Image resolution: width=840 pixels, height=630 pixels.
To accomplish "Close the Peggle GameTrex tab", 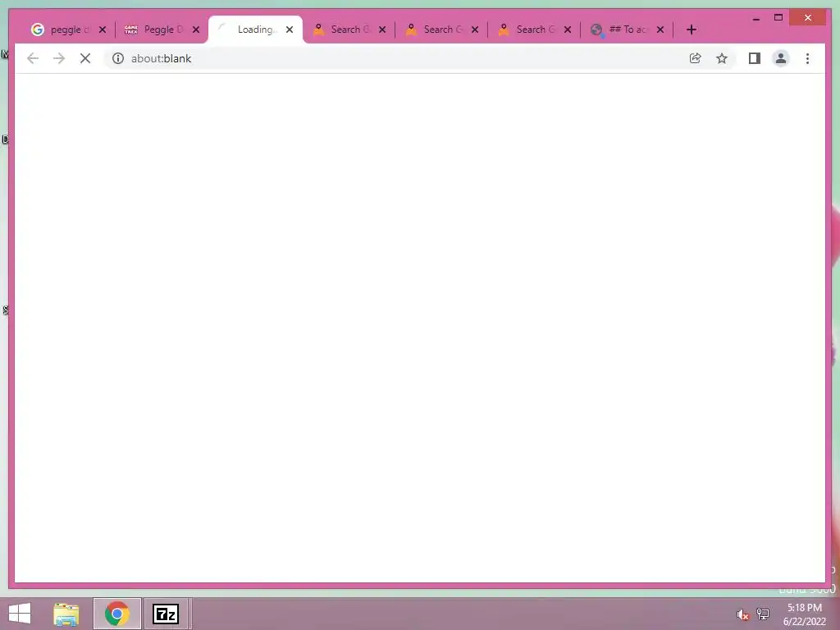I will click(x=196, y=30).
